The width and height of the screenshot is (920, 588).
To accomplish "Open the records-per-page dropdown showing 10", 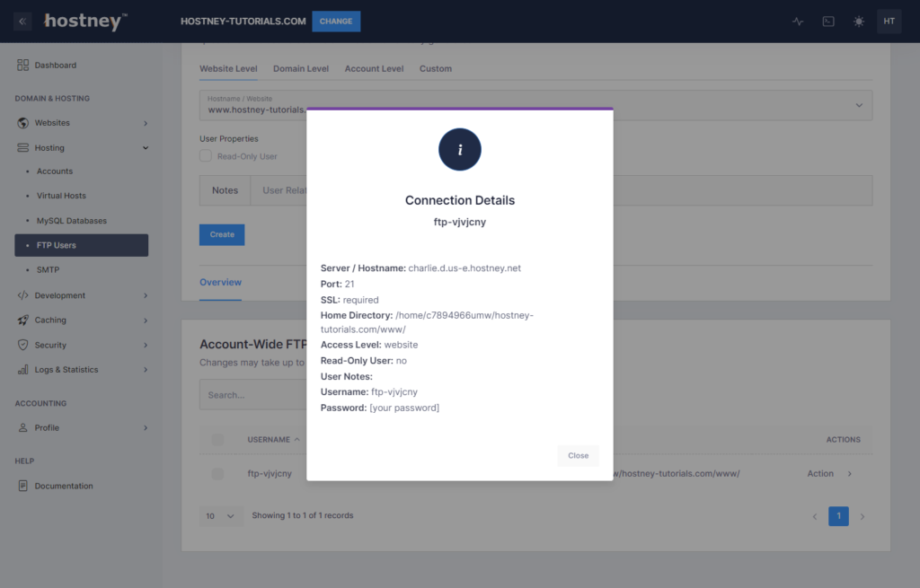I will click(x=221, y=515).
